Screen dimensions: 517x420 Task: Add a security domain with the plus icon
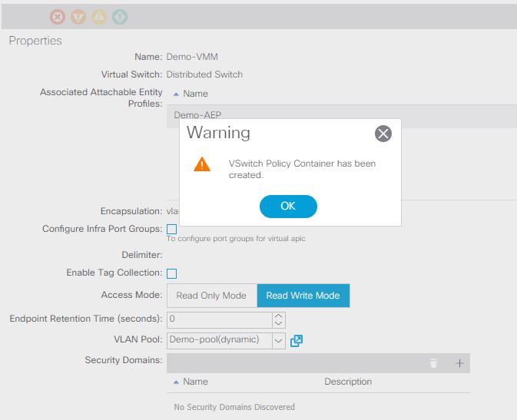(x=459, y=363)
